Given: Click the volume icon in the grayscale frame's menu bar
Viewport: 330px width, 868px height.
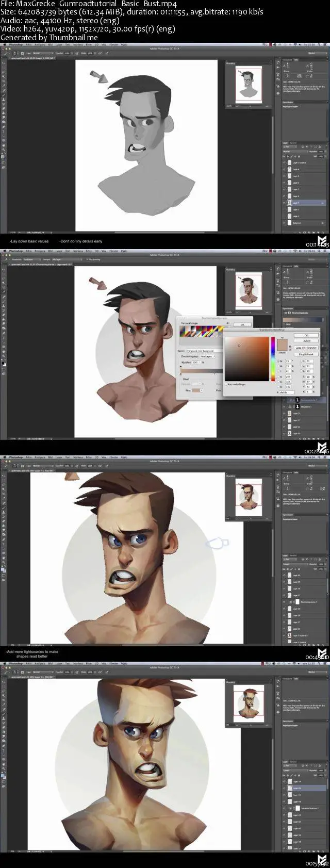Looking at the screenshot, I should 300,44.
